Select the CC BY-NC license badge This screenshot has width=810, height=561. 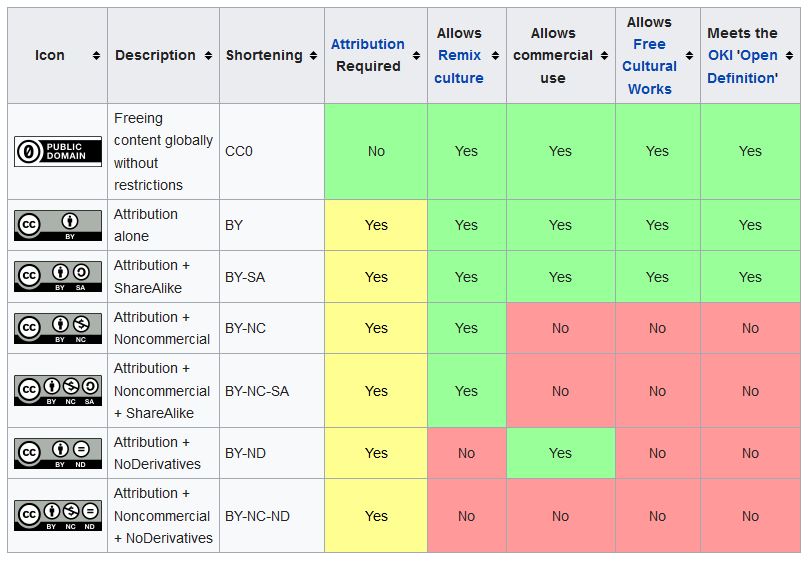[x=58, y=328]
